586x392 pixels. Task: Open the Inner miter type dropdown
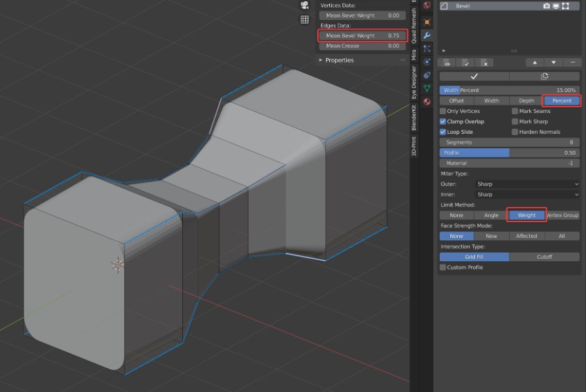click(x=526, y=194)
